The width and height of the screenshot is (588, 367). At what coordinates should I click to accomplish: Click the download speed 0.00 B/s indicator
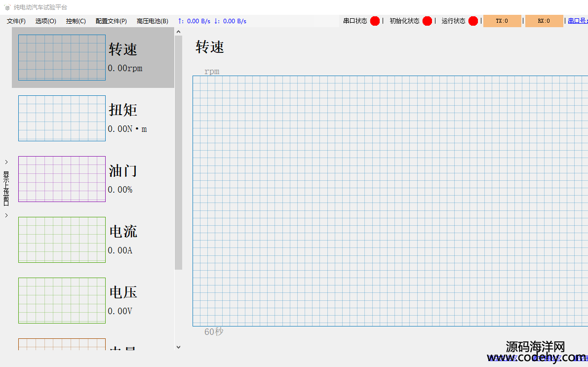[x=230, y=21]
